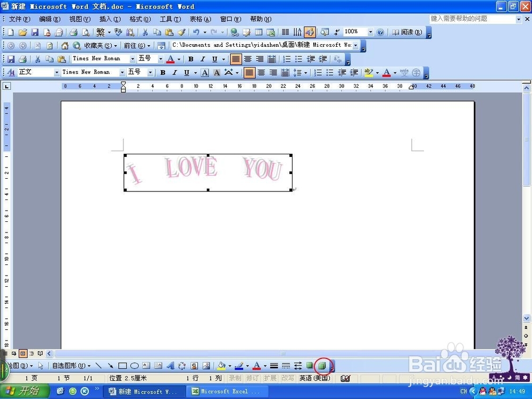Image resolution: width=532 pixels, height=399 pixels.
Task: Open a file with the folder icon
Action: (23, 32)
